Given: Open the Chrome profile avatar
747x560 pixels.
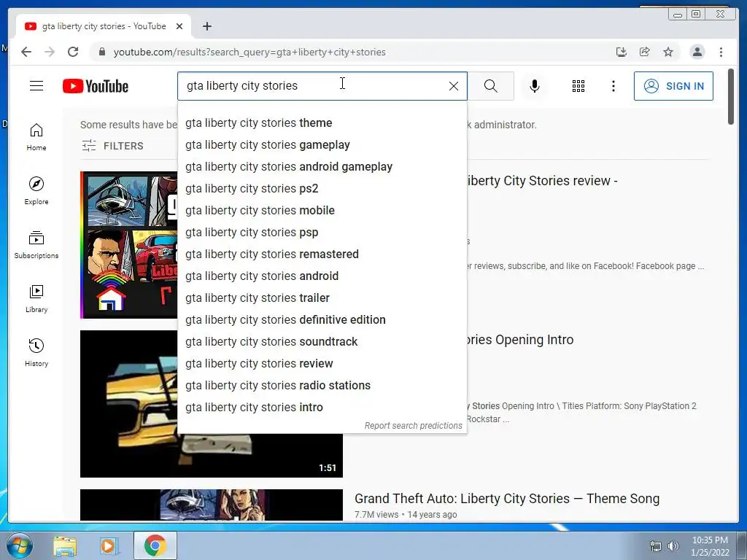Looking at the screenshot, I should (x=697, y=52).
